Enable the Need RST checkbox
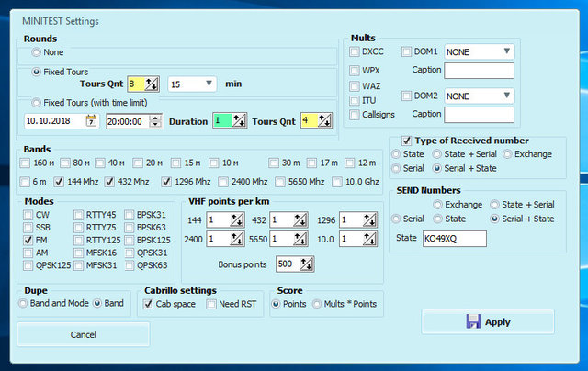This screenshot has width=588, height=371. point(211,304)
